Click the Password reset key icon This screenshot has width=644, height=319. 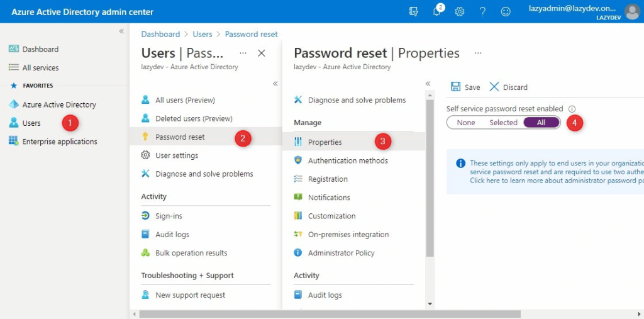(x=145, y=137)
